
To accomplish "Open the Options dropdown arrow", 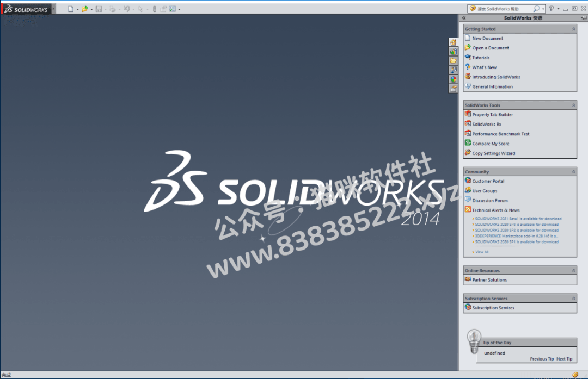I will click(x=179, y=9).
